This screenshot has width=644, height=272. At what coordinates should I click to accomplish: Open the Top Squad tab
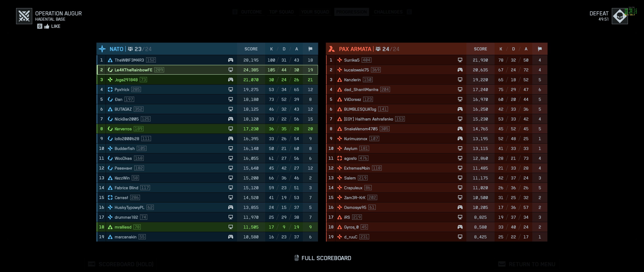pos(281,12)
